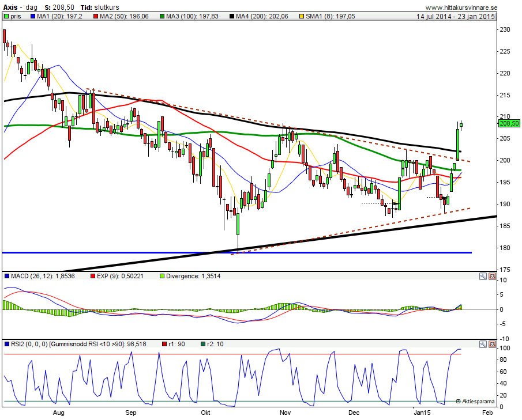
Task: Click the yellow SMA1 (8) swatch
Action: coord(302,16)
